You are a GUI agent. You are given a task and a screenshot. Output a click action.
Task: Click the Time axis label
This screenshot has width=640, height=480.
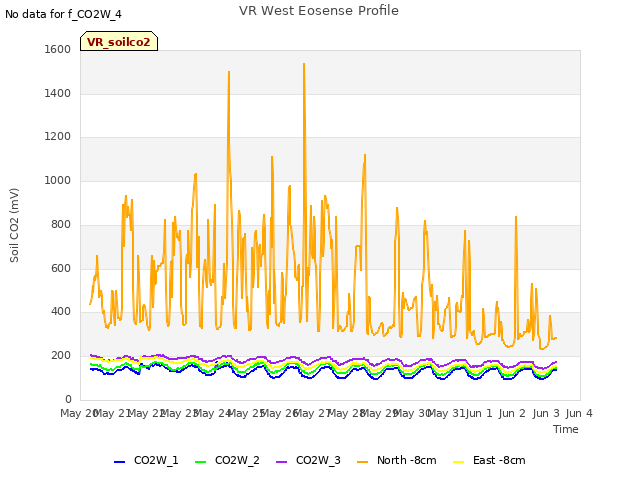[x=566, y=429]
